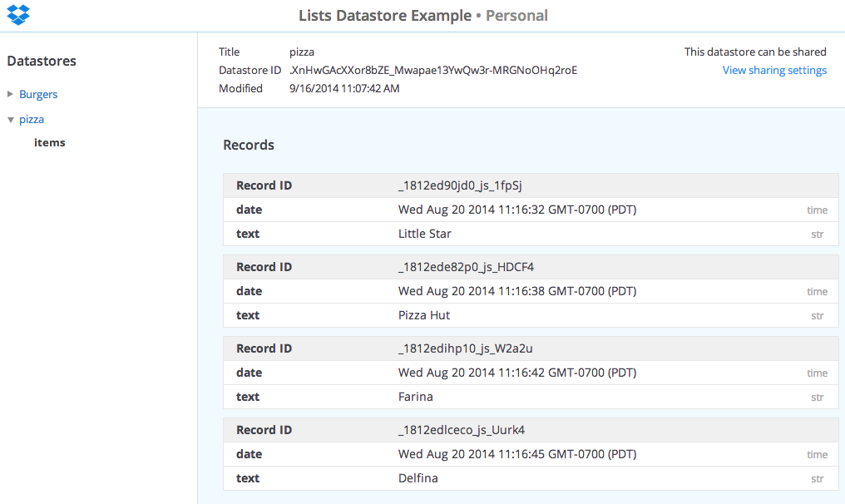
Task: Click the Farina text value
Action: click(x=415, y=397)
